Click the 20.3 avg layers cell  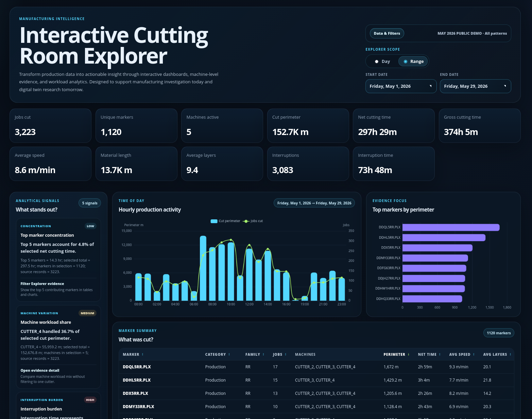[487, 407]
